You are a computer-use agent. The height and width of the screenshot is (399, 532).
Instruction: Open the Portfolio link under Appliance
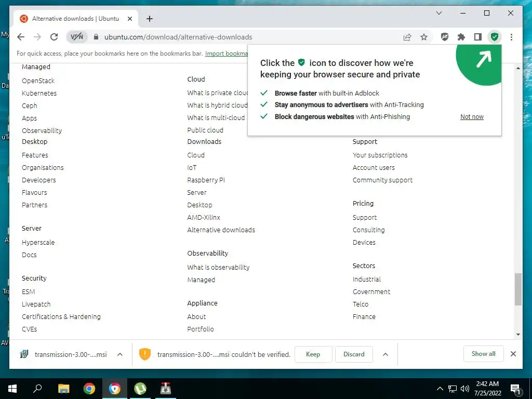pyautogui.click(x=200, y=329)
